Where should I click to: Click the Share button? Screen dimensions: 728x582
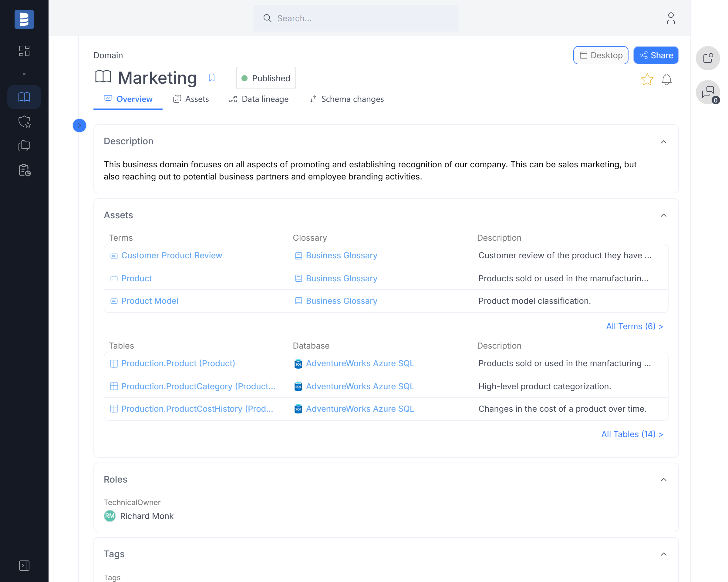pos(656,55)
